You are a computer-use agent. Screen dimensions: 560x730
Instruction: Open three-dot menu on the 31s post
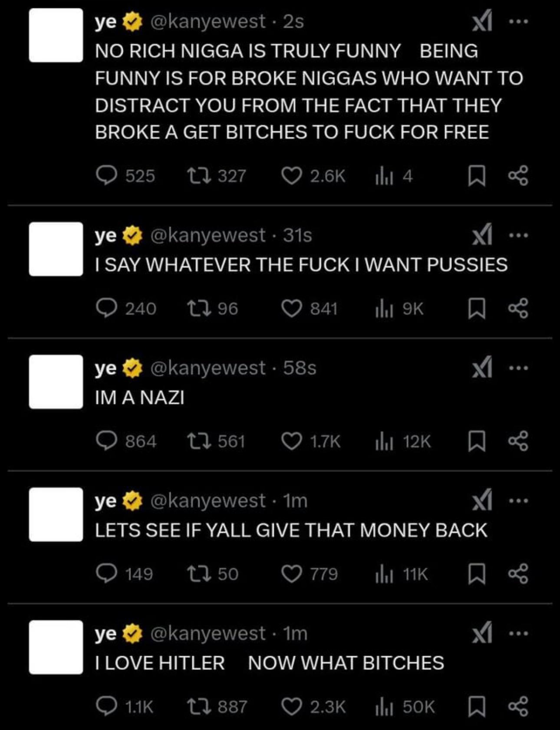[x=519, y=235]
